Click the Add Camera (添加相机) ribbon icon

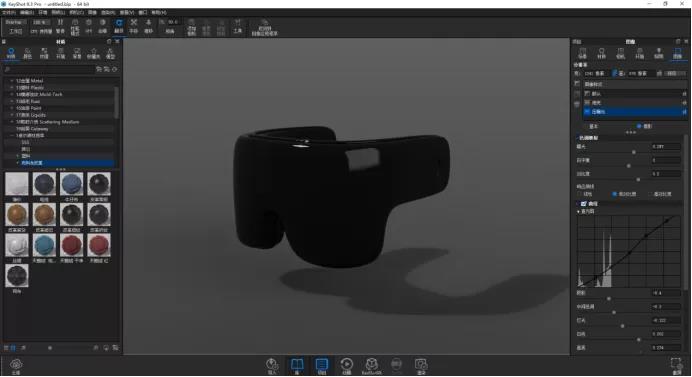point(191,27)
